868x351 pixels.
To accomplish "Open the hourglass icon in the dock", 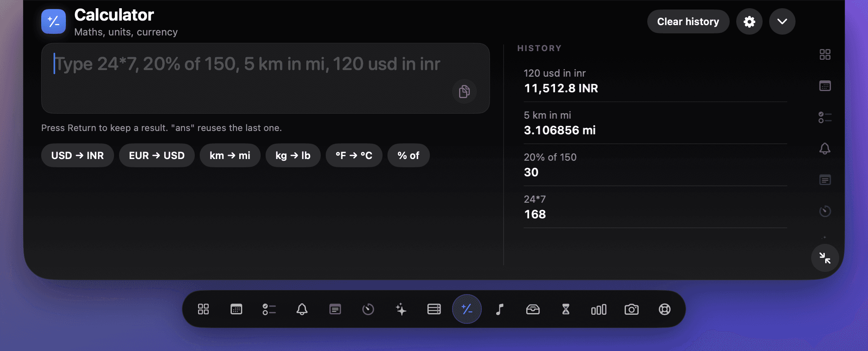I will click(x=566, y=309).
